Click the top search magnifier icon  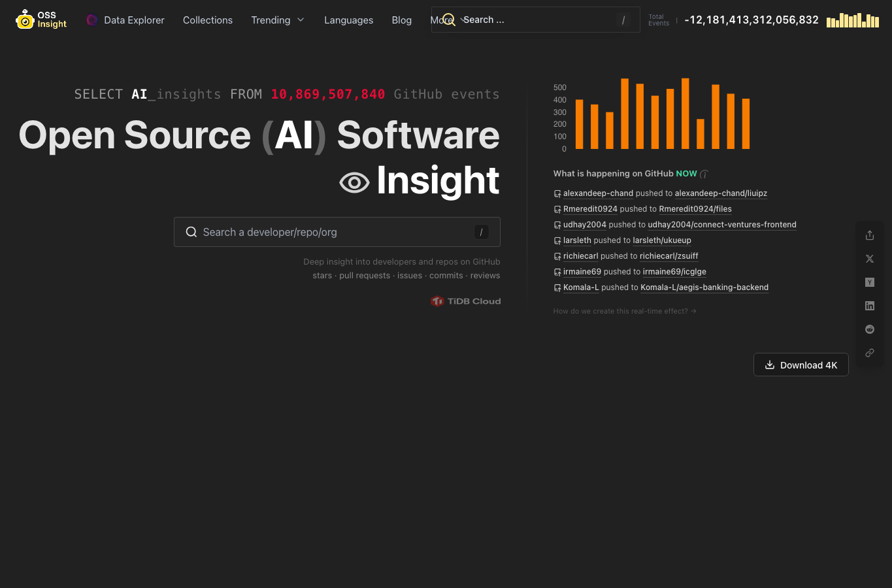pyautogui.click(x=449, y=20)
